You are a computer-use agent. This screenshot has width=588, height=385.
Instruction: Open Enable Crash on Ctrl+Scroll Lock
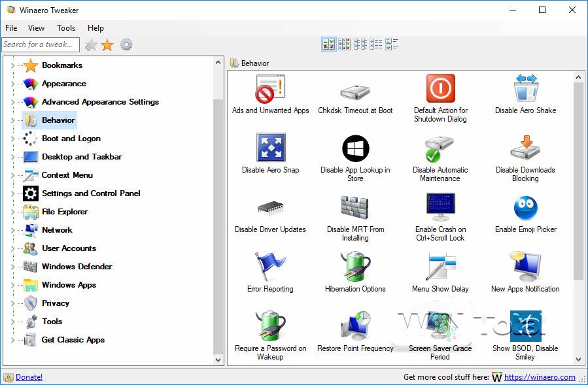440,218
